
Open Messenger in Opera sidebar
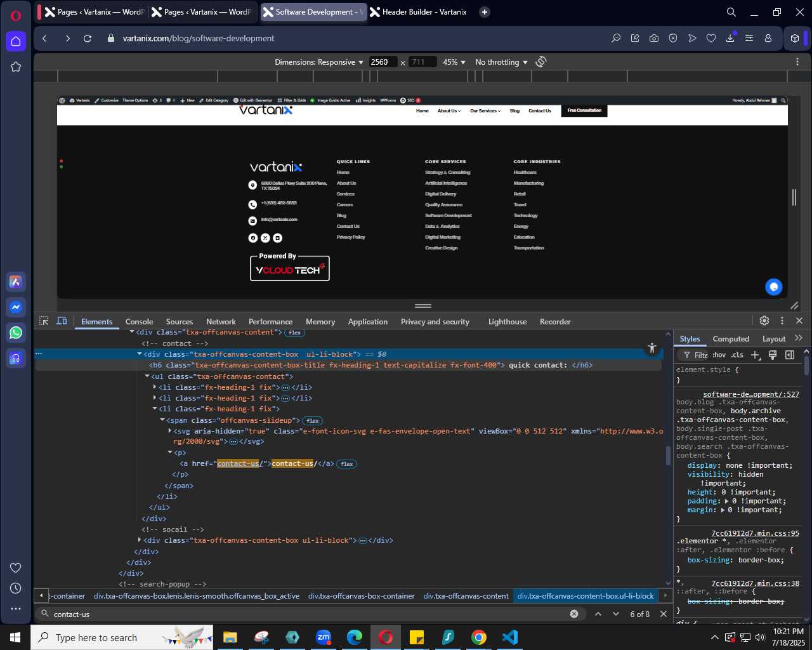pyautogui.click(x=16, y=307)
